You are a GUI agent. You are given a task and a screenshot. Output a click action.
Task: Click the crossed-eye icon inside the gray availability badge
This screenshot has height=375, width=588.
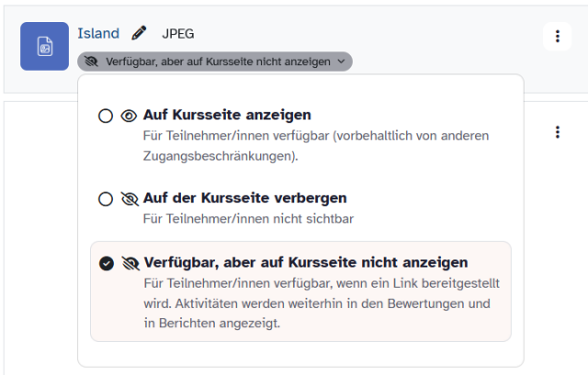click(x=91, y=62)
